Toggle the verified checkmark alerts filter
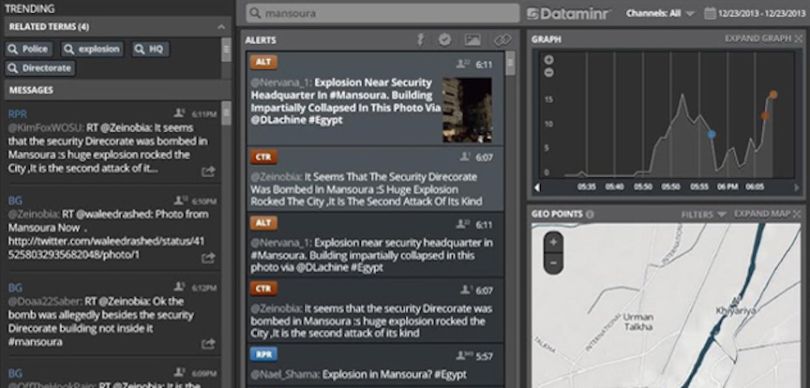810x388 pixels. (x=445, y=39)
